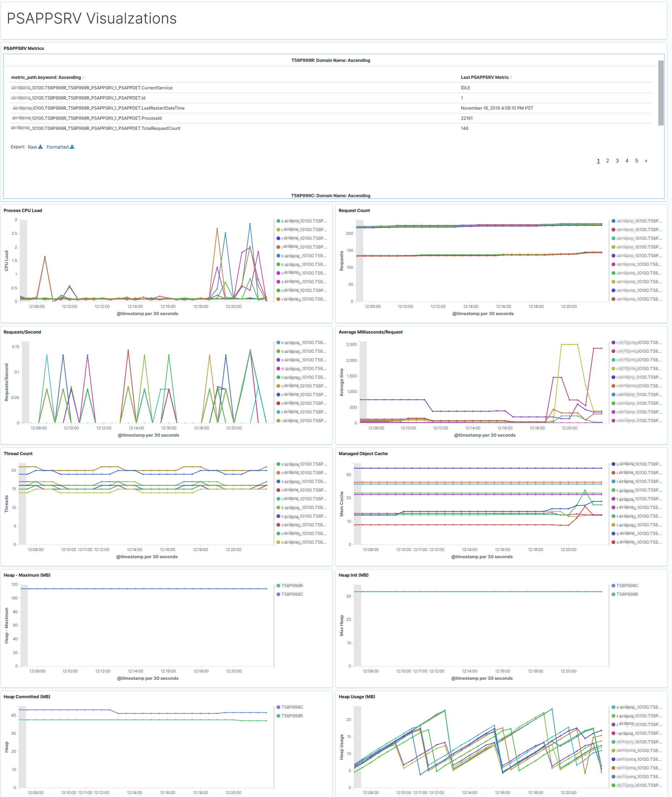This screenshot has height=797, width=672.
Task: Open page 5 of the metrics table
Action: (x=637, y=161)
